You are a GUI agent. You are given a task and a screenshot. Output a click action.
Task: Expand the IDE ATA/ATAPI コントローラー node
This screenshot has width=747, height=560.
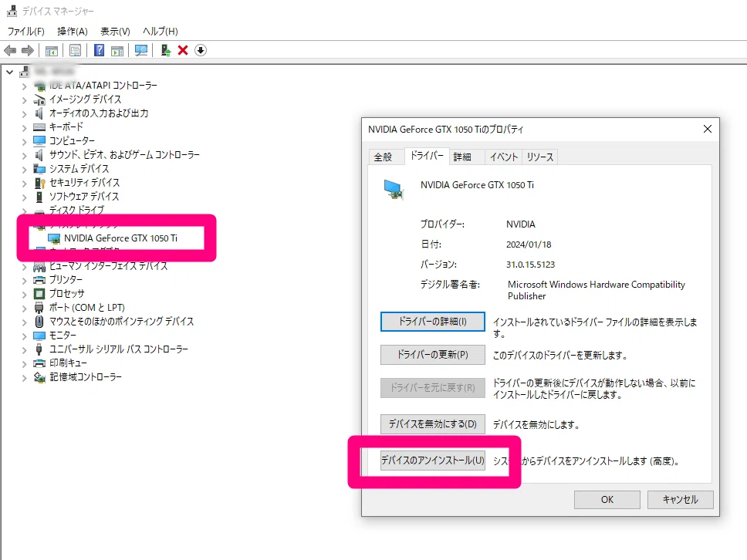[x=24, y=86]
